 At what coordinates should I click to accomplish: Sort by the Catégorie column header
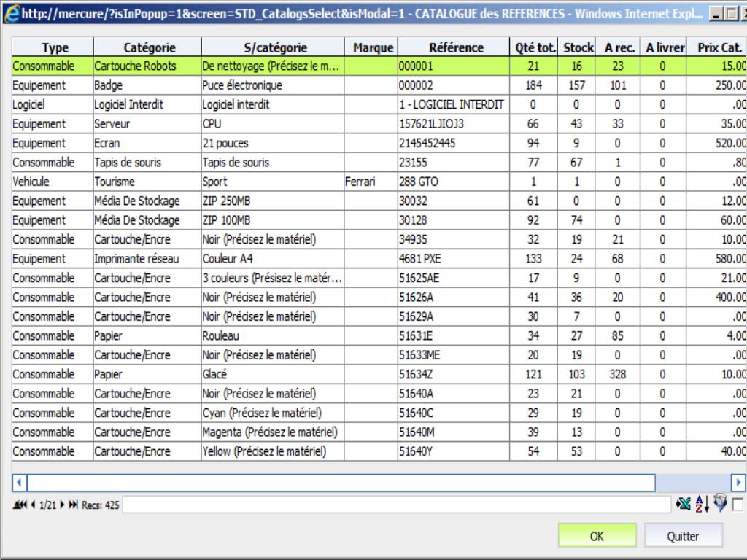pos(147,47)
